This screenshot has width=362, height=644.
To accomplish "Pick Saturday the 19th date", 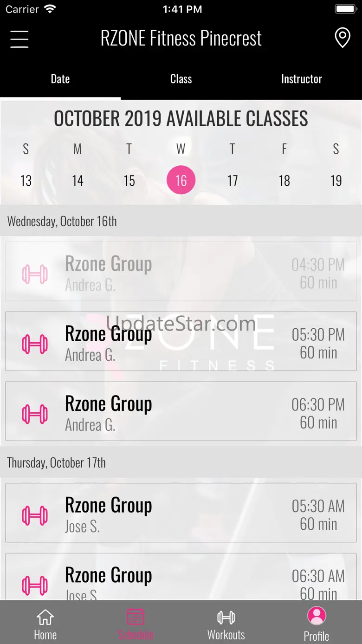I will [336, 180].
